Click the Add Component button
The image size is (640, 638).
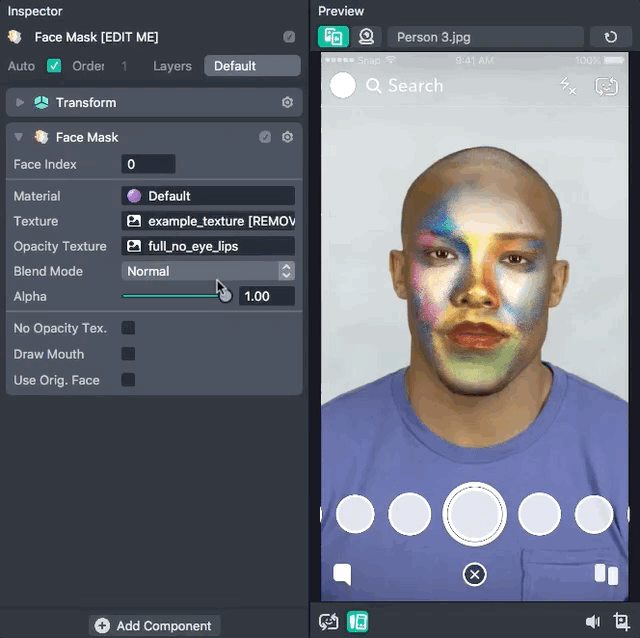tap(154, 625)
